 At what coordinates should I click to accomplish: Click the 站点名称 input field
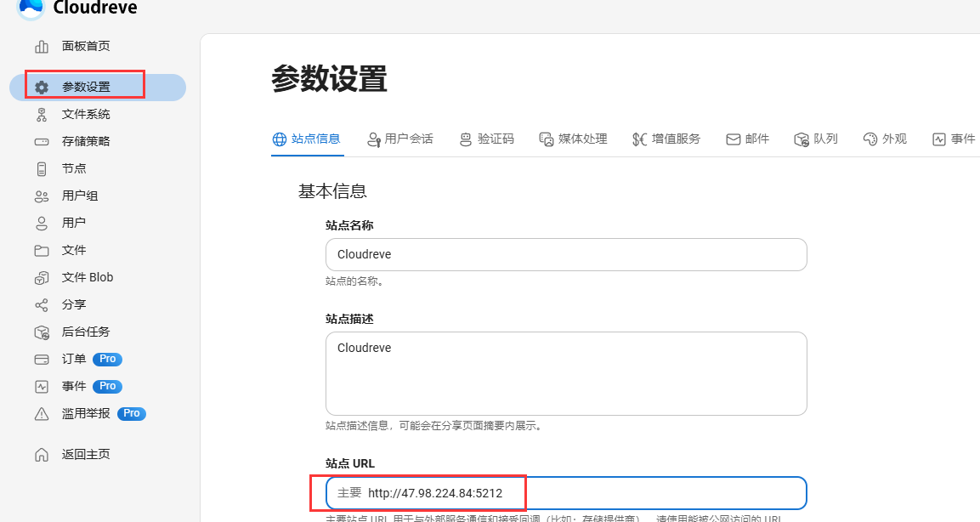(x=566, y=254)
